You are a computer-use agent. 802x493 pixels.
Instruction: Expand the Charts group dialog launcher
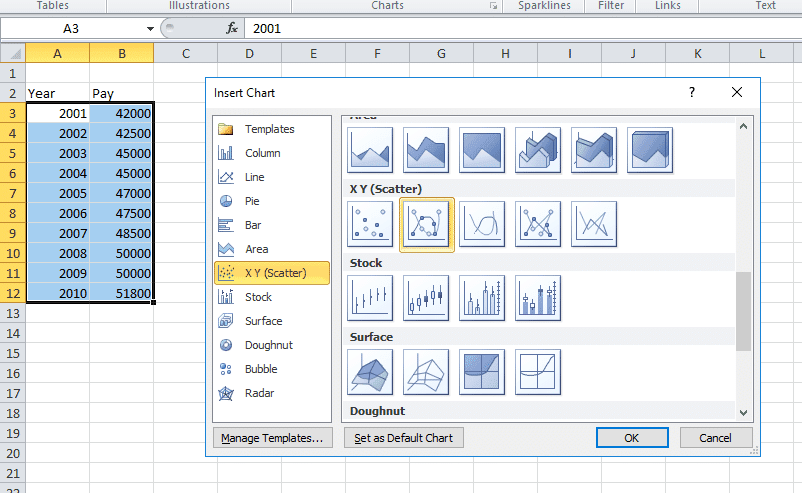pos(493,6)
